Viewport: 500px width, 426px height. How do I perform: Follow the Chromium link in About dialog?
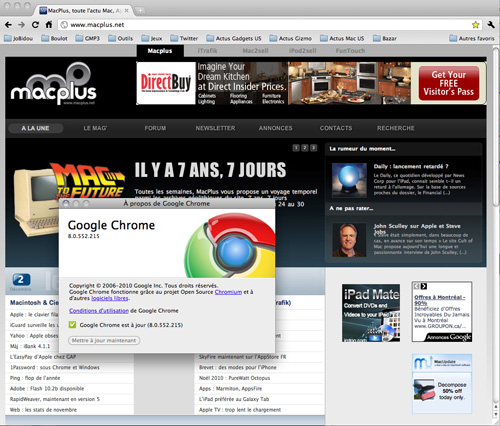tap(228, 292)
